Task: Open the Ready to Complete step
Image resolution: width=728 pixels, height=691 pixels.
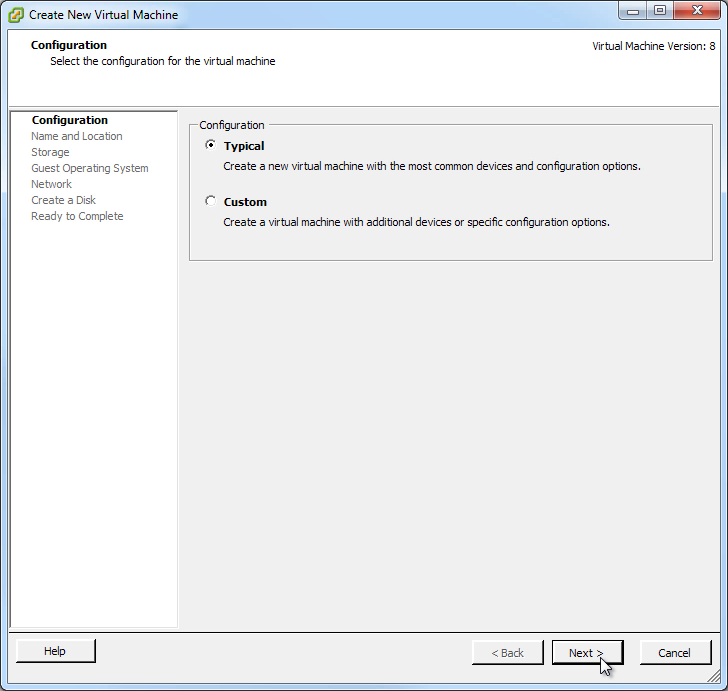Action: point(77,216)
